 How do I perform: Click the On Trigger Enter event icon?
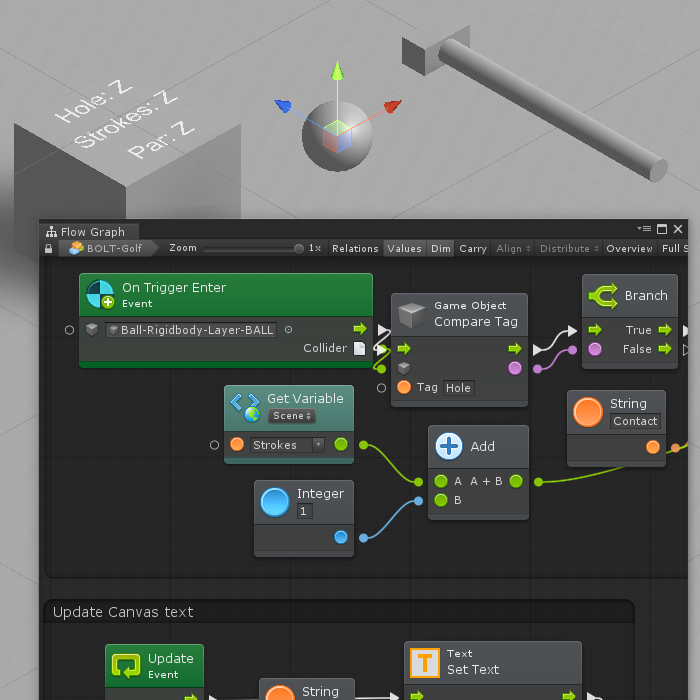[100, 294]
